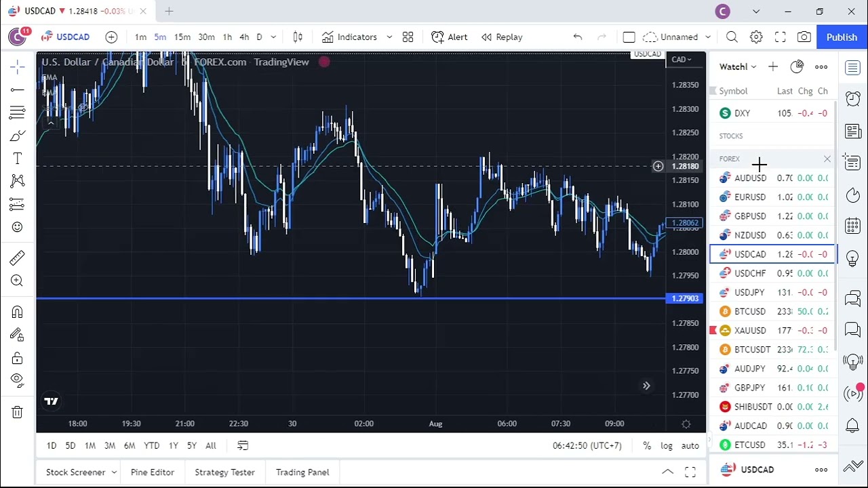Toggle the percent scale mode
The height and width of the screenshot is (488, 868).
(x=647, y=445)
